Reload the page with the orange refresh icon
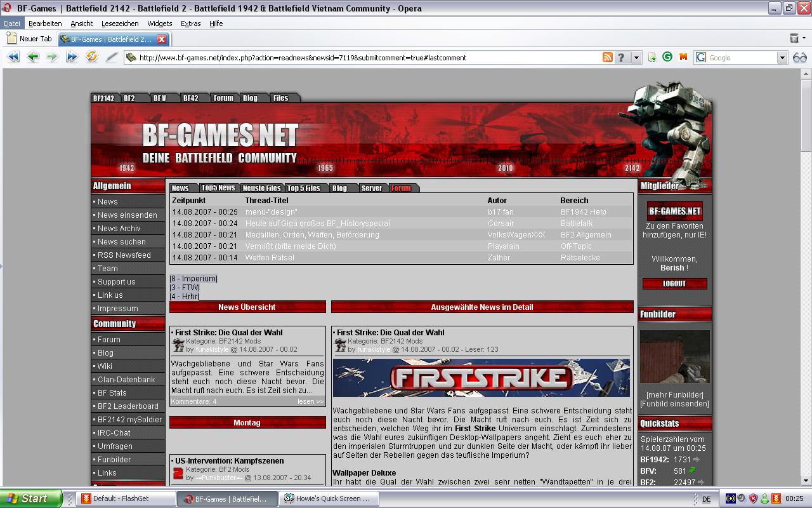The width and height of the screenshot is (812, 508). [92, 57]
